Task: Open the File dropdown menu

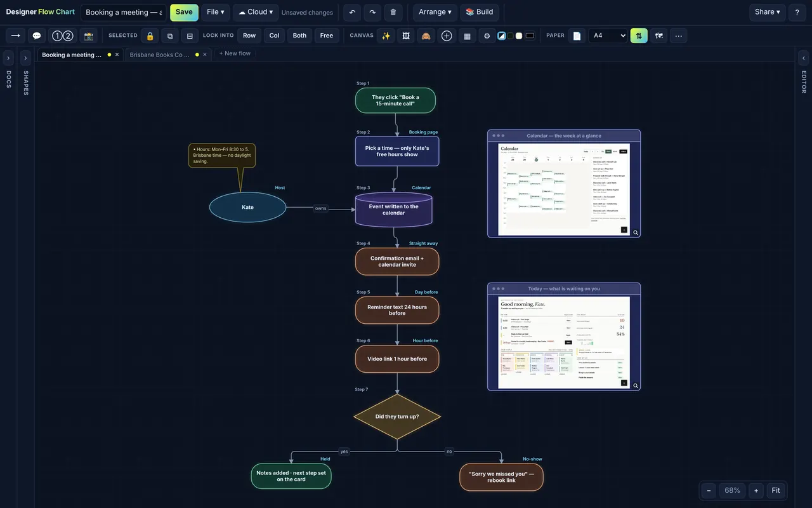Action: click(x=216, y=12)
